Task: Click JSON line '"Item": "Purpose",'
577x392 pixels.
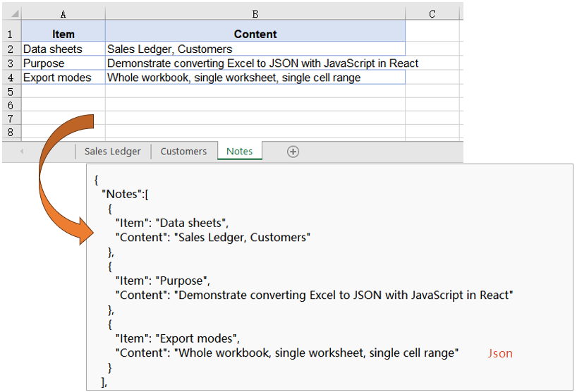Action: tap(162, 281)
